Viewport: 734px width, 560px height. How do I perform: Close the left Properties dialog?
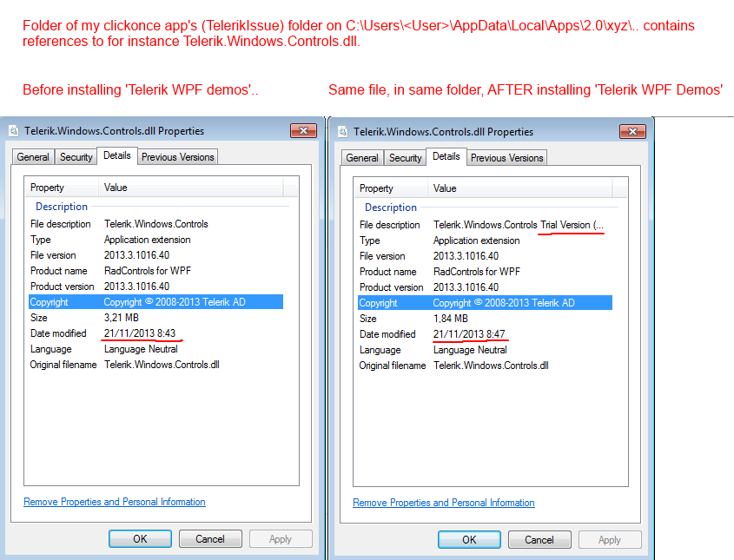(303, 130)
